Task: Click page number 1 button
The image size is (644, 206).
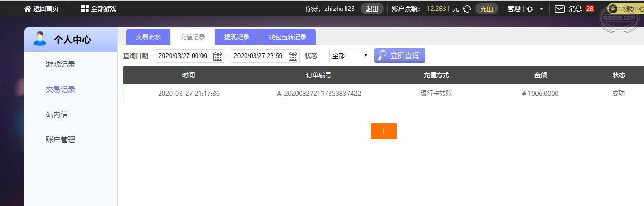Action: click(x=384, y=131)
